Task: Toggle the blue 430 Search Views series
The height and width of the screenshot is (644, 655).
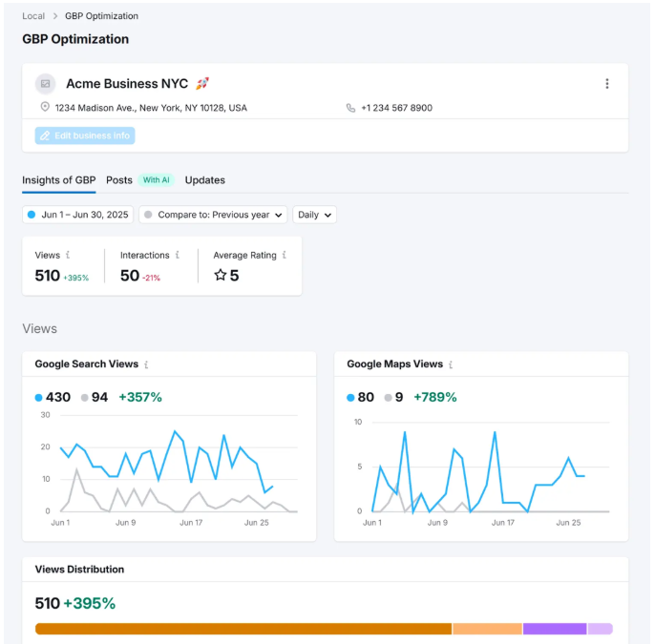Action: [53, 397]
